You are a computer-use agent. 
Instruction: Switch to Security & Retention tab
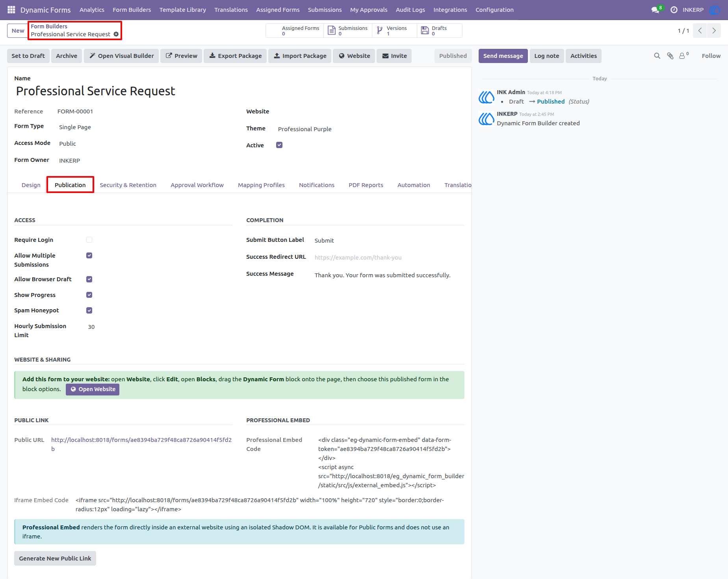click(128, 185)
